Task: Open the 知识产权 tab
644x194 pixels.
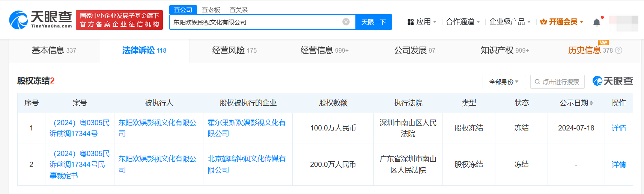Action: point(504,50)
